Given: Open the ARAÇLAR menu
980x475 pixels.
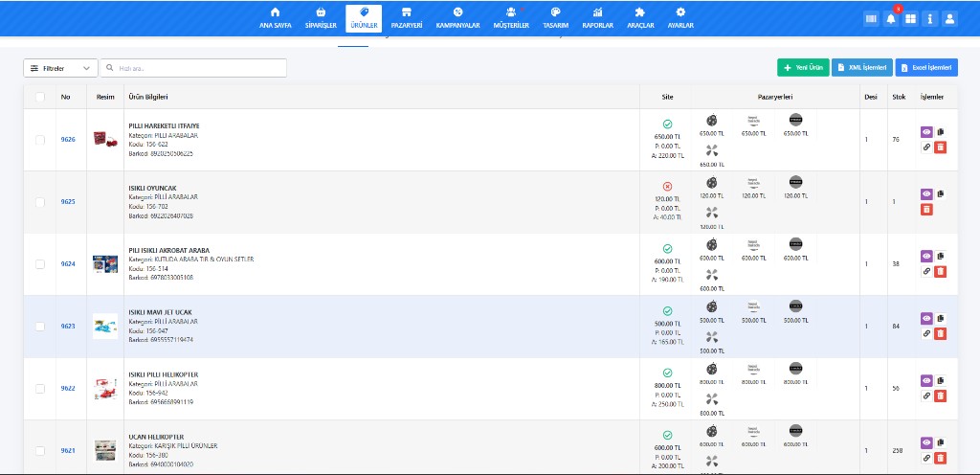Looking at the screenshot, I should [640, 19].
